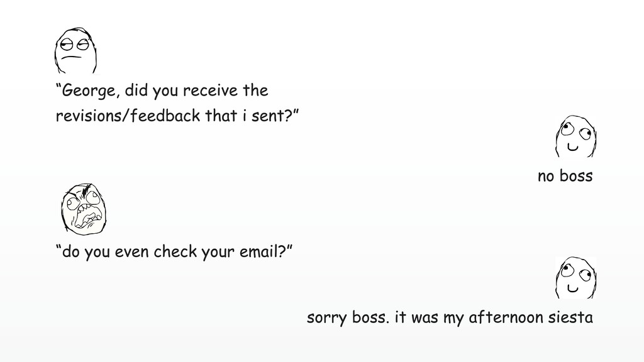
Task: Click the "do you even check your email?" text
Action: click(174, 251)
